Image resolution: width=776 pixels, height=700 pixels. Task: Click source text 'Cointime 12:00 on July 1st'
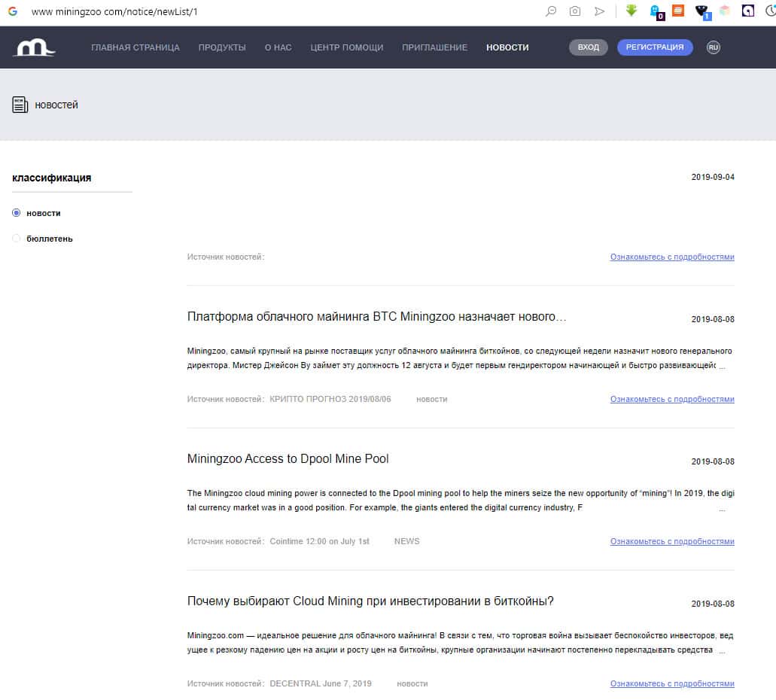[319, 542]
